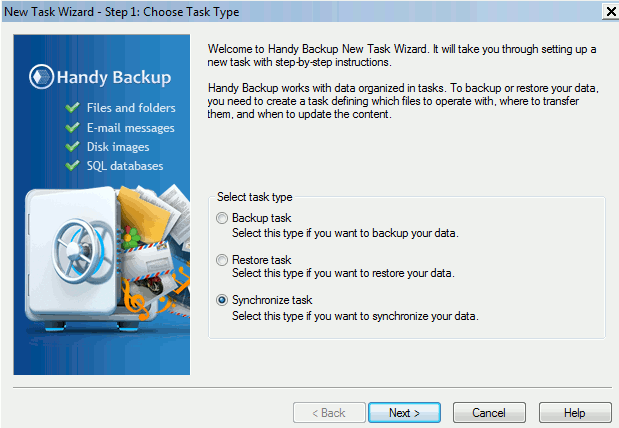The height and width of the screenshot is (428, 619).
Task: Click the Backup task label text
Action: 261,218
